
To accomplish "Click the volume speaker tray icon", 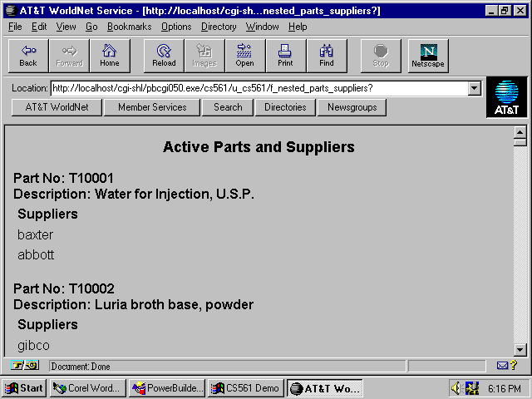I will click(456, 388).
